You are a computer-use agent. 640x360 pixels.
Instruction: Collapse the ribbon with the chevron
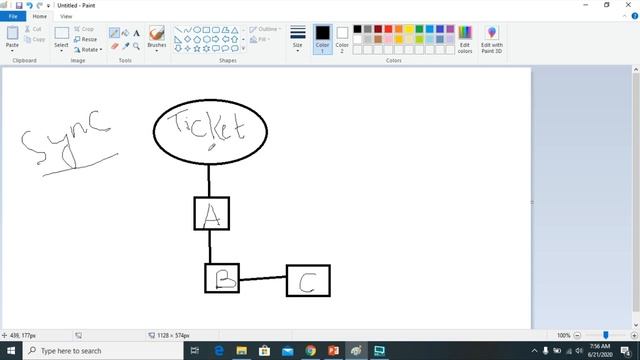[624, 16]
